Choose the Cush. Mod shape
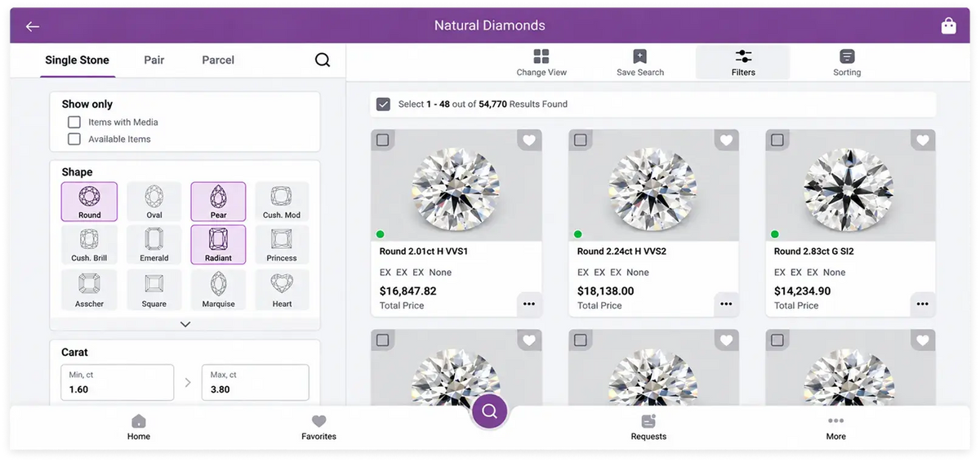980x462 pixels. 282,202
